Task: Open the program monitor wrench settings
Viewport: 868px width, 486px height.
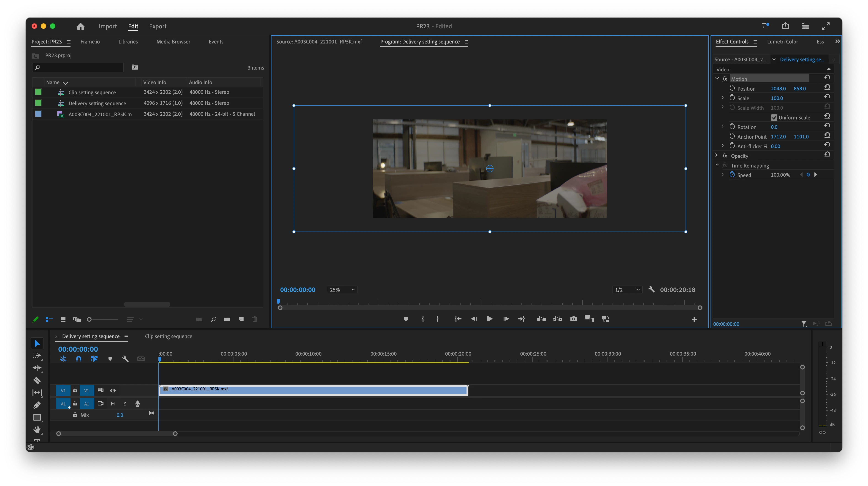Action: click(x=651, y=290)
